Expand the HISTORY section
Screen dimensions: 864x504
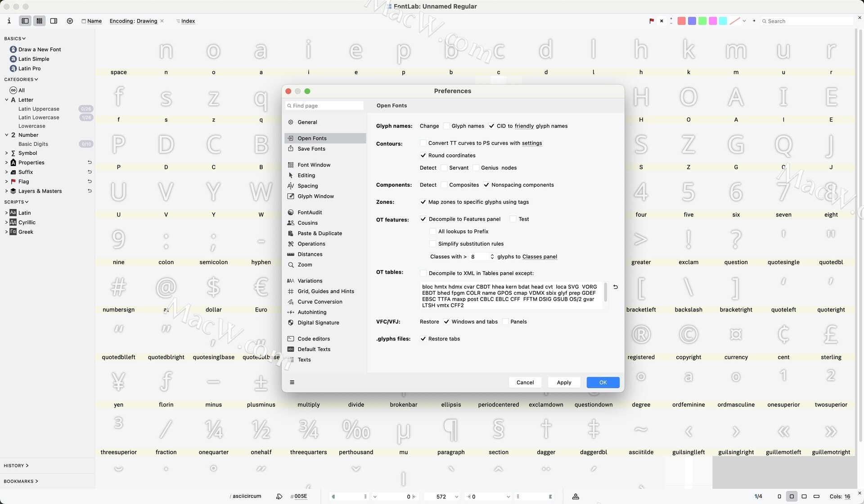(16, 466)
